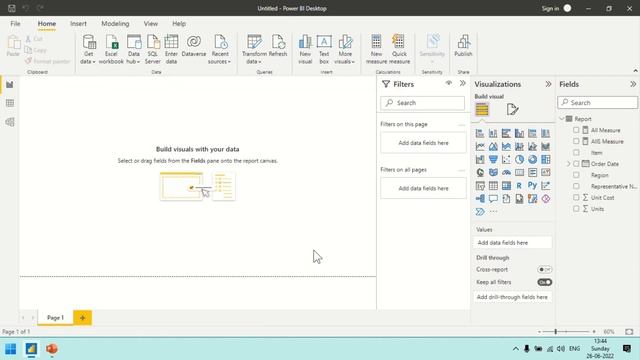Connect to SQL Server
The height and width of the screenshot is (360, 640).
(x=153, y=49)
